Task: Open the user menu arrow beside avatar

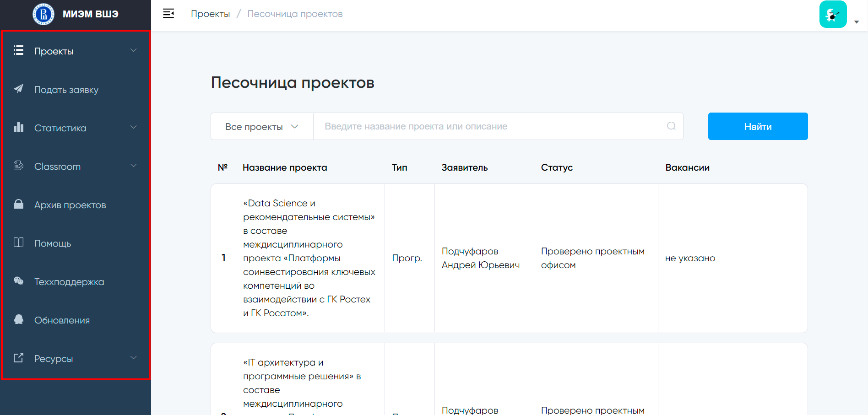Action: (x=857, y=22)
